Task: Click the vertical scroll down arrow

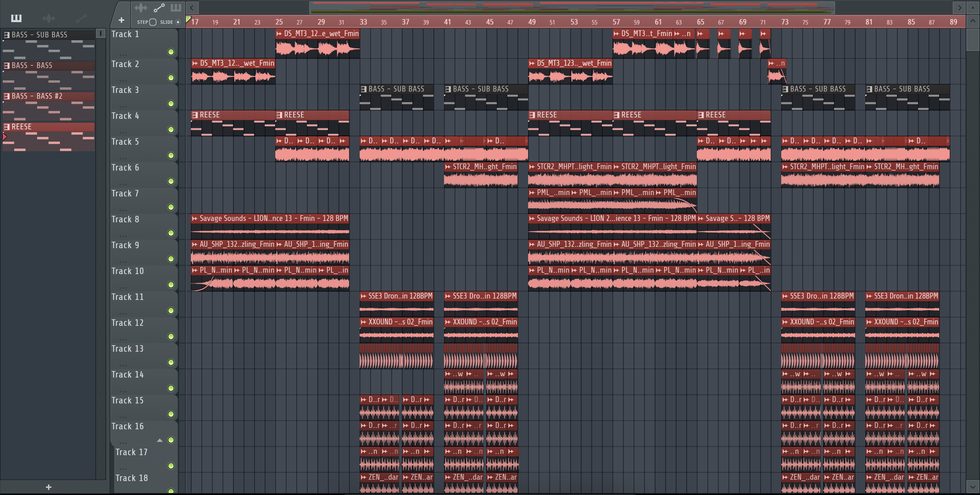Action: click(x=973, y=486)
